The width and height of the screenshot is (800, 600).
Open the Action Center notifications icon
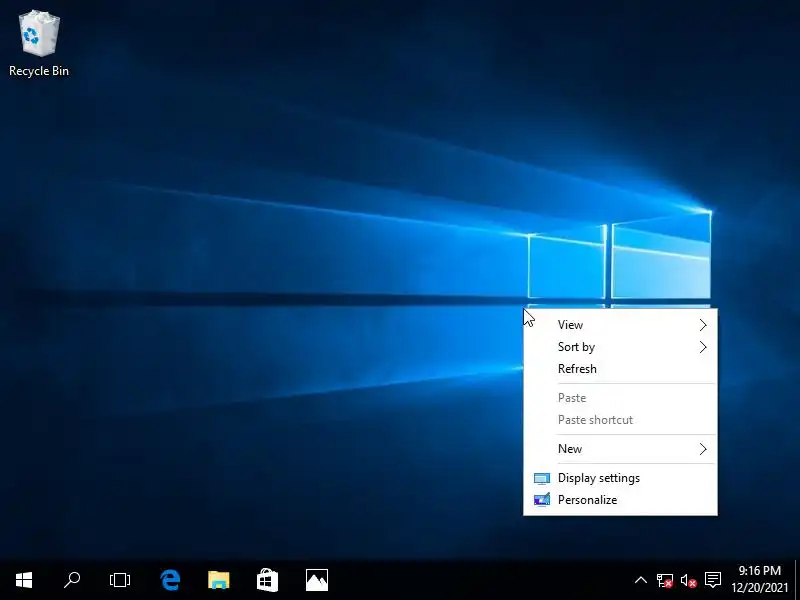pyautogui.click(x=712, y=580)
